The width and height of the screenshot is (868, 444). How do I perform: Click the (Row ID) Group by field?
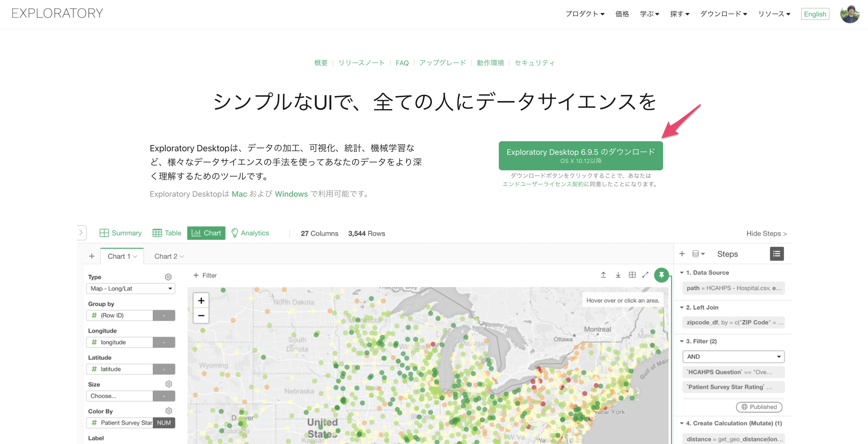[120, 315]
